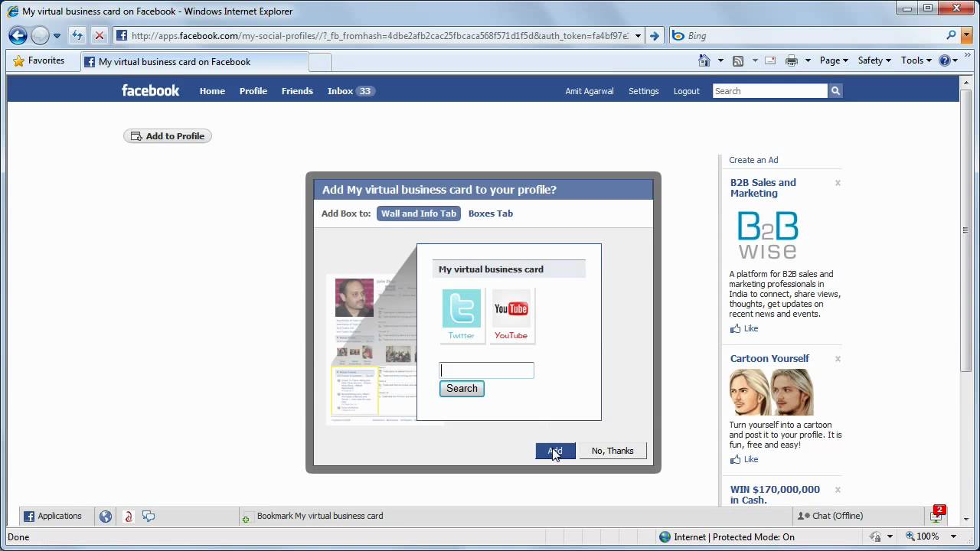The width and height of the screenshot is (980, 551).
Task: Open the Friends nav link
Action: [297, 91]
